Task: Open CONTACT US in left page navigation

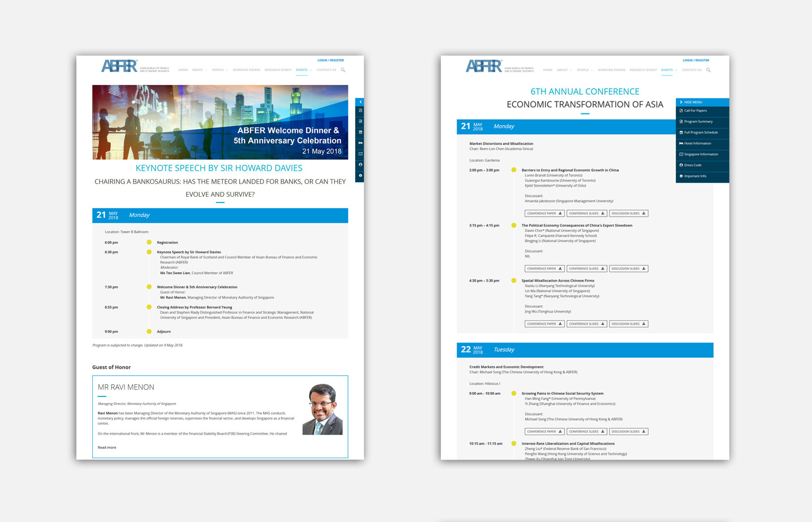Action: [326, 70]
